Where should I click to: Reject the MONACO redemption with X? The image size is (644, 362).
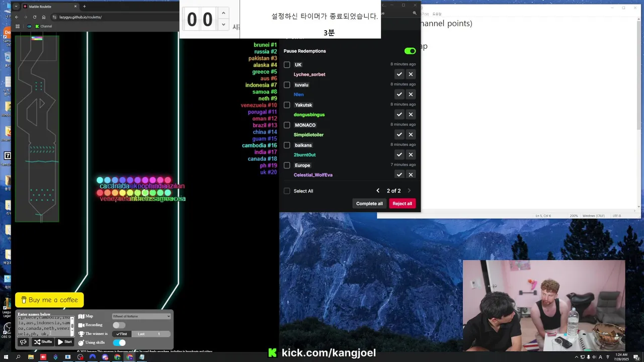click(x=411, y=135)
